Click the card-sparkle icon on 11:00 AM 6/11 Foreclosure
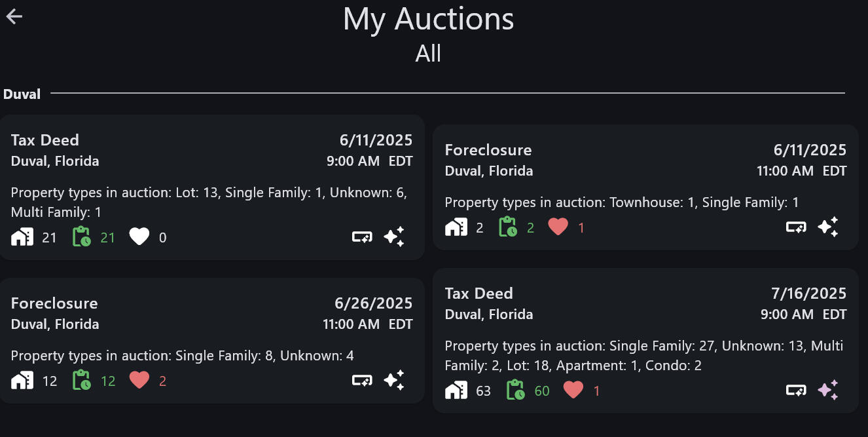The height and width of the screenshot is (437, 868). click(x=796, y=227)
